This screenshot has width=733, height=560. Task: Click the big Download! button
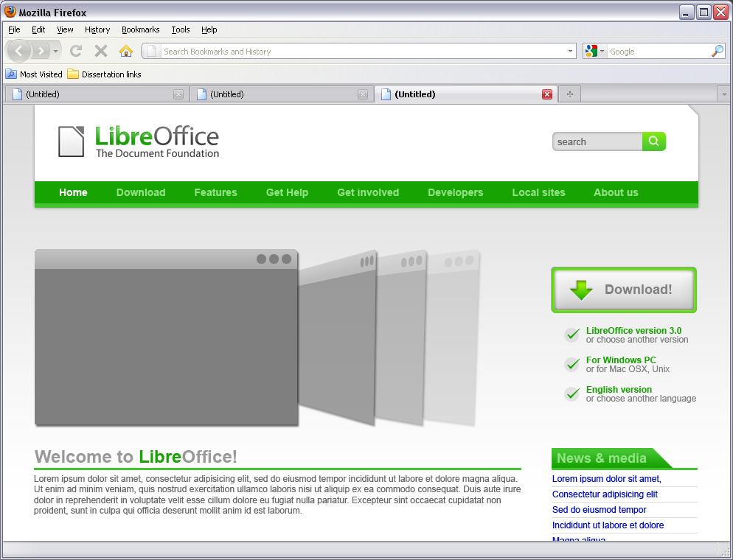624,290
